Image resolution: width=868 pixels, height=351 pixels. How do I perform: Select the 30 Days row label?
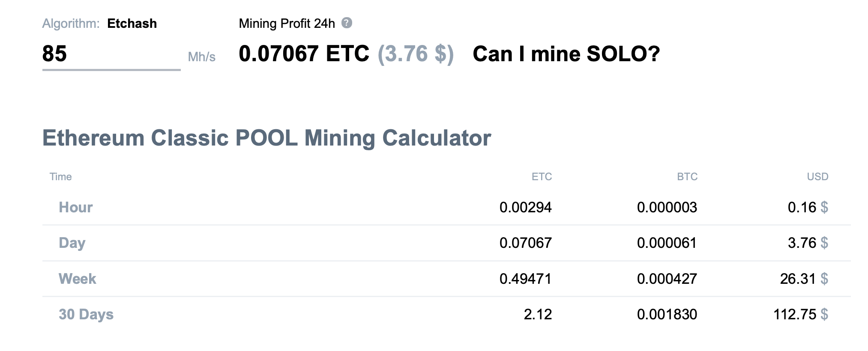[86, 314]
